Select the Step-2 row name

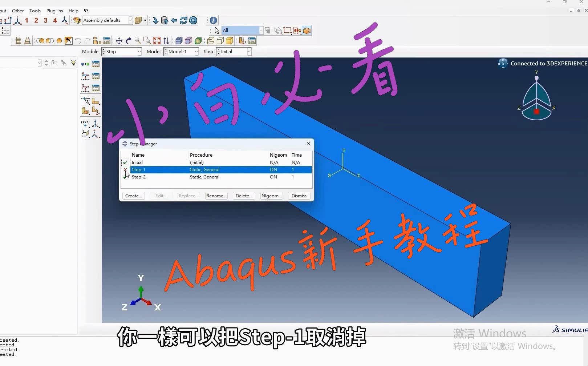click(x=139, y=177)
